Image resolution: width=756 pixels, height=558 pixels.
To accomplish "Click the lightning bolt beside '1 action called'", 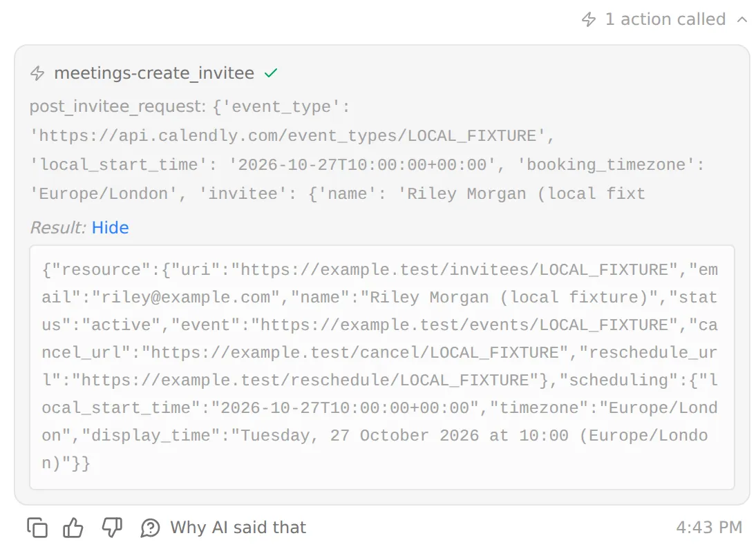I will pyautogui.click(x=589, y=20).
